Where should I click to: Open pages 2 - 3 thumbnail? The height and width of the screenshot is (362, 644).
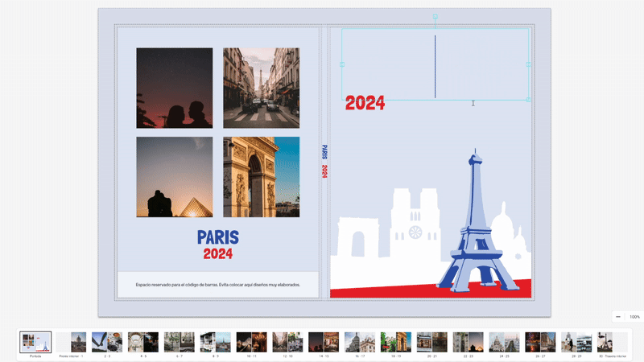[107, 343]
